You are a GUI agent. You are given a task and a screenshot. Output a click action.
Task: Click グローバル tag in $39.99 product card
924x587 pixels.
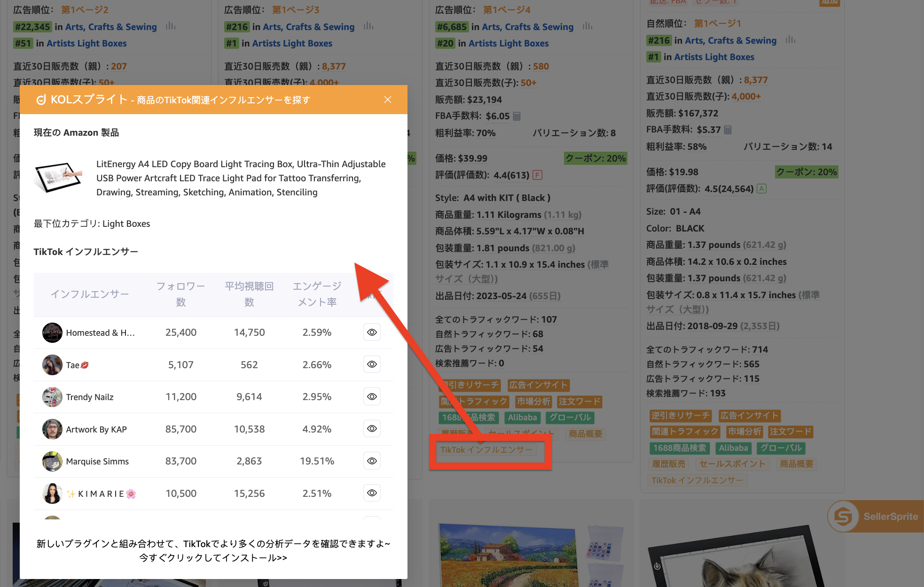pyautogui.click(x=570, y=417)
